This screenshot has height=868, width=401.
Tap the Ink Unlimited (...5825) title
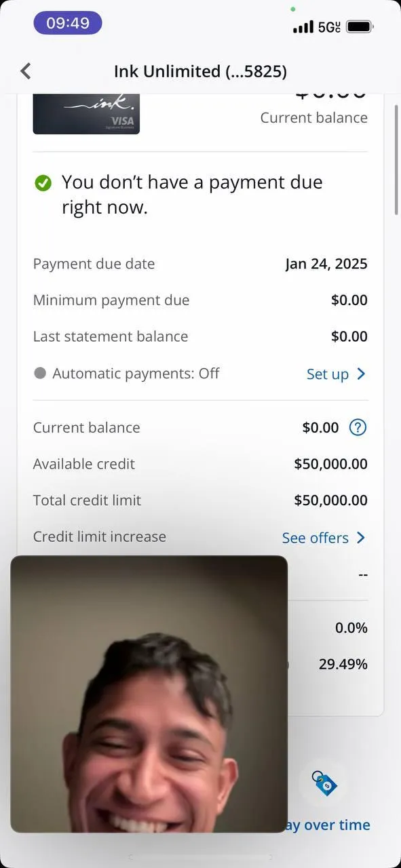click(200, 71)
